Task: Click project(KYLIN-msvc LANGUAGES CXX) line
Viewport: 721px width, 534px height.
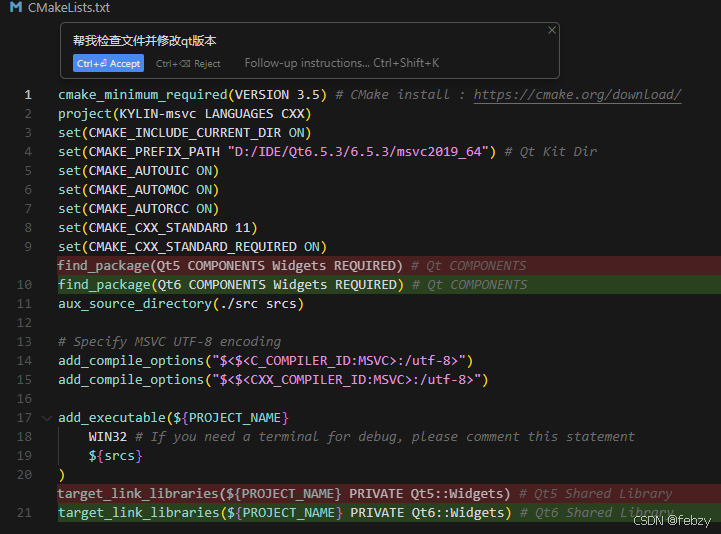Action: pyautogui.click(x=185, y=114)
